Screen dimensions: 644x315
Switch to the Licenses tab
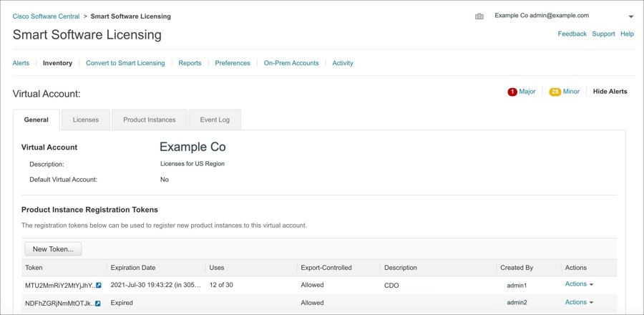(x=86, y=120)
